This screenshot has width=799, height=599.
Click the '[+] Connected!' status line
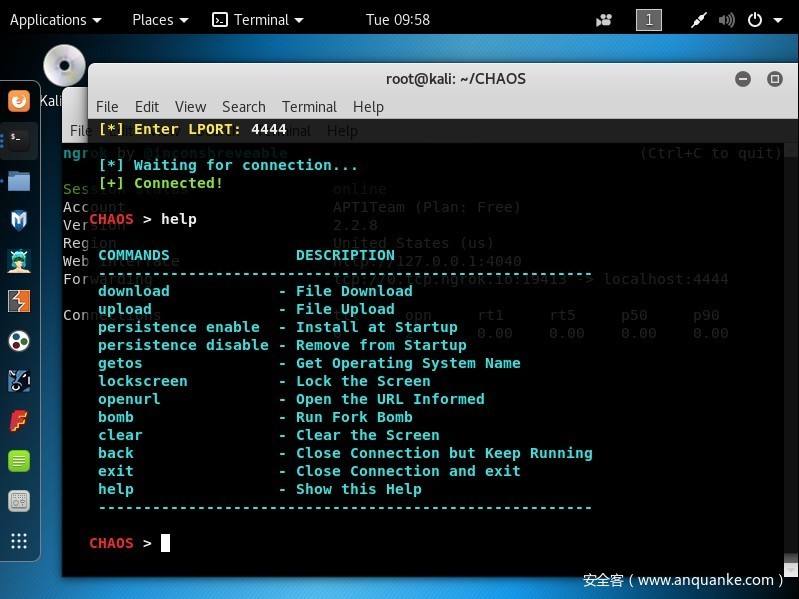(161, 183)
